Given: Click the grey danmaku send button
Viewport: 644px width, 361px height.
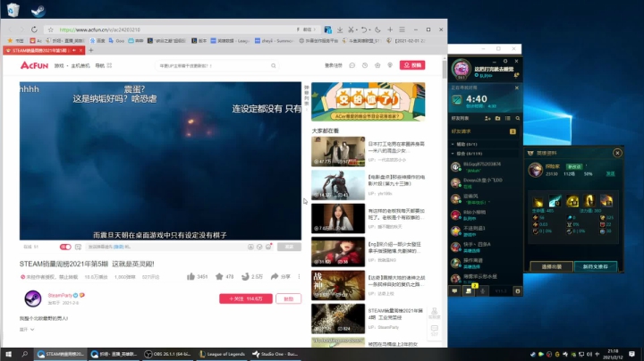Looking at the screenshot, I should click(289, 247).
